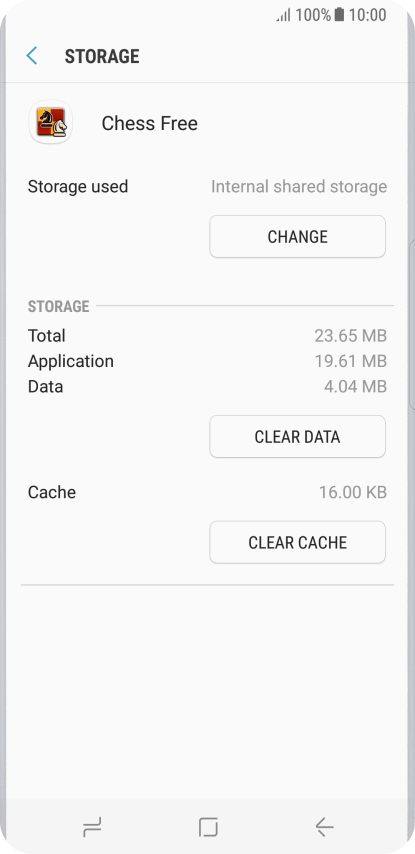415x854 pixels.
Task: Tap the Cache 16.00 KB value
Action: [353, 492]
